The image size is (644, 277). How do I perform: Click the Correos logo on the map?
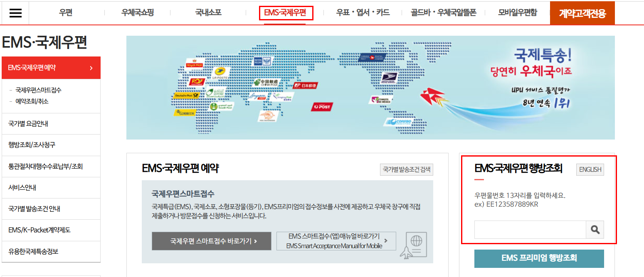click(x=185, y=112)
